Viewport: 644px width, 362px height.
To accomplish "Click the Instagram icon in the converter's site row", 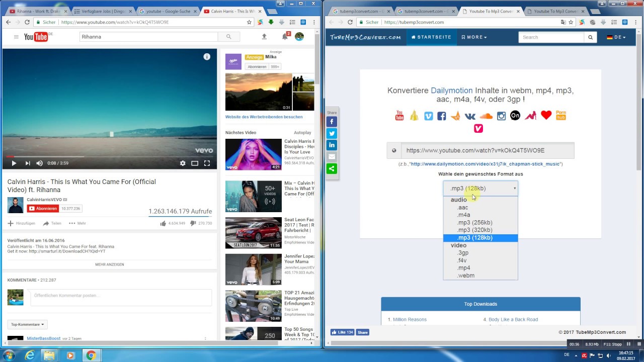I will 501,116.
